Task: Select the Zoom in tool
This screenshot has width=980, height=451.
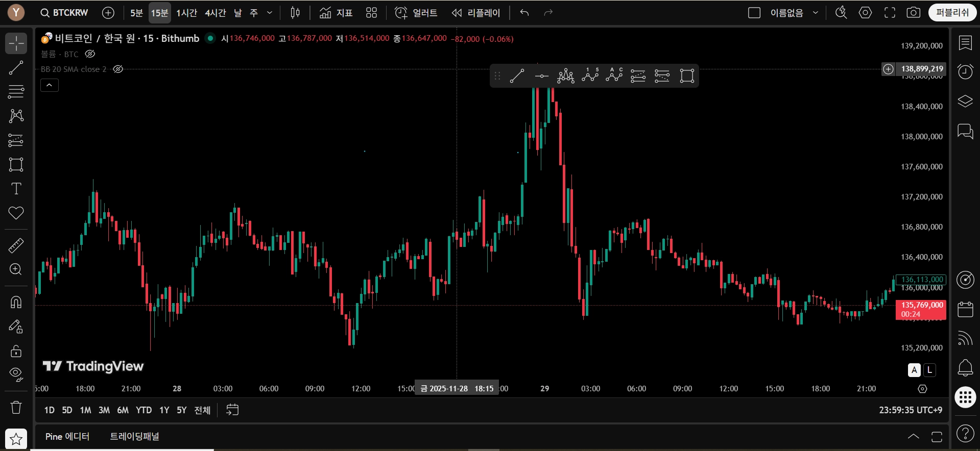Action: (16, 269)
